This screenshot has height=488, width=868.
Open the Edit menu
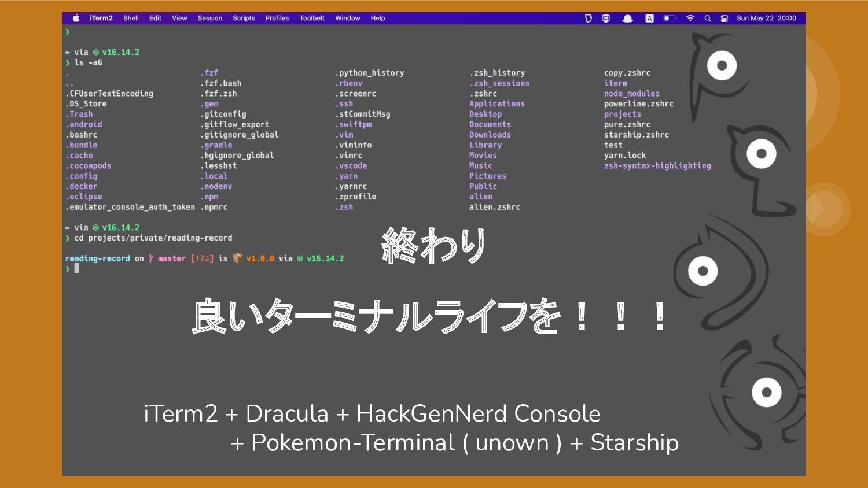[x=155, y=18]
